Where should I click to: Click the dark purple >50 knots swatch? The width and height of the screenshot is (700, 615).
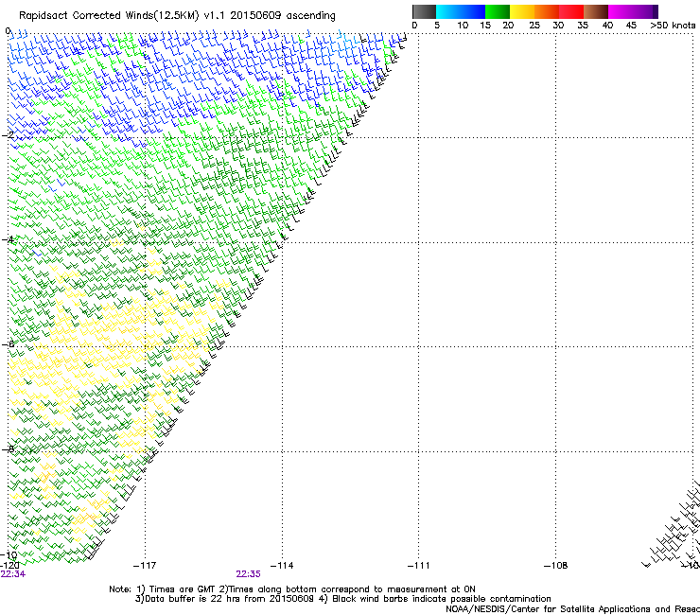click(x=655, y=11)
